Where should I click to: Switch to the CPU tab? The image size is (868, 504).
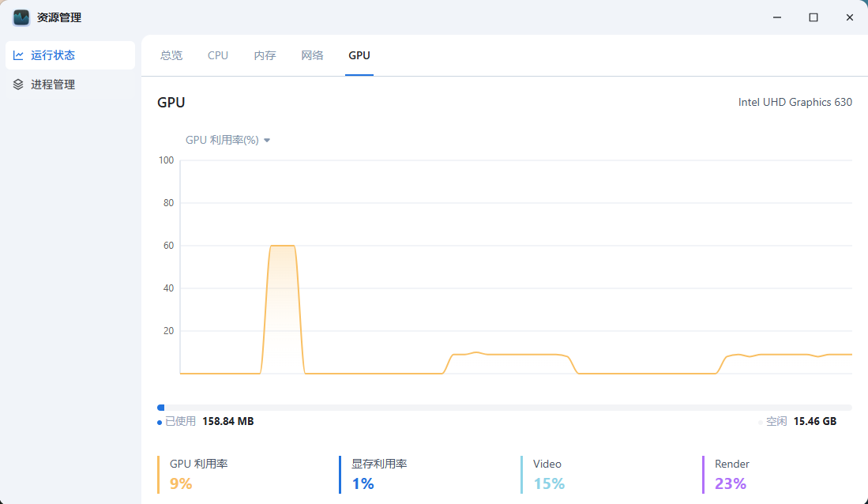tap(218, 55)
